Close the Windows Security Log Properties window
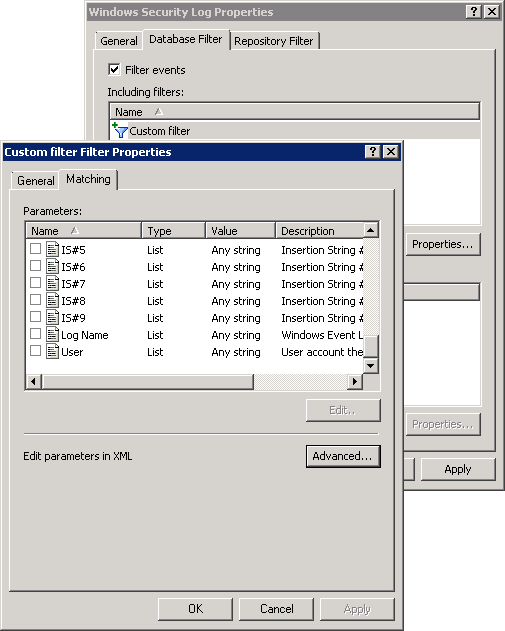The height and width of the screenshot is (631, 505). pyautogui.click(x=492, y=11)
